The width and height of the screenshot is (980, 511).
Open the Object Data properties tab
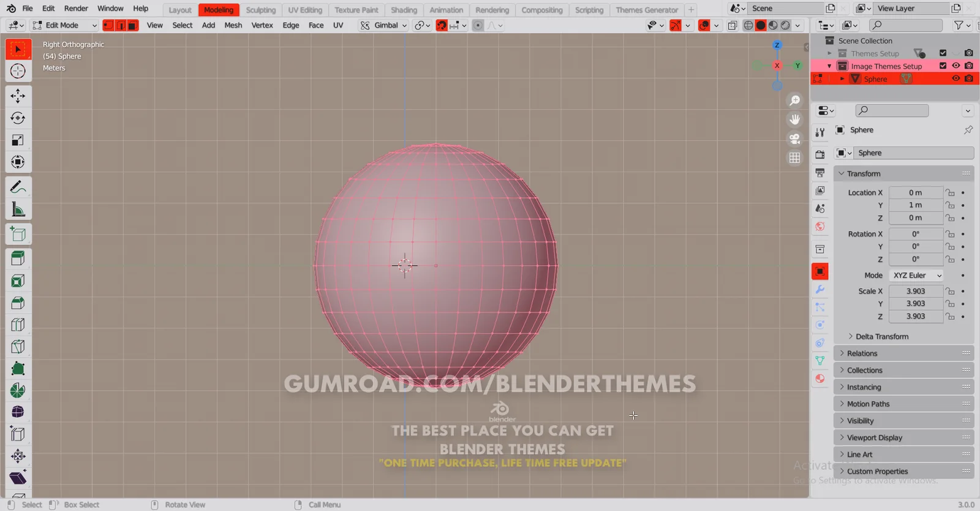(820, 361)
